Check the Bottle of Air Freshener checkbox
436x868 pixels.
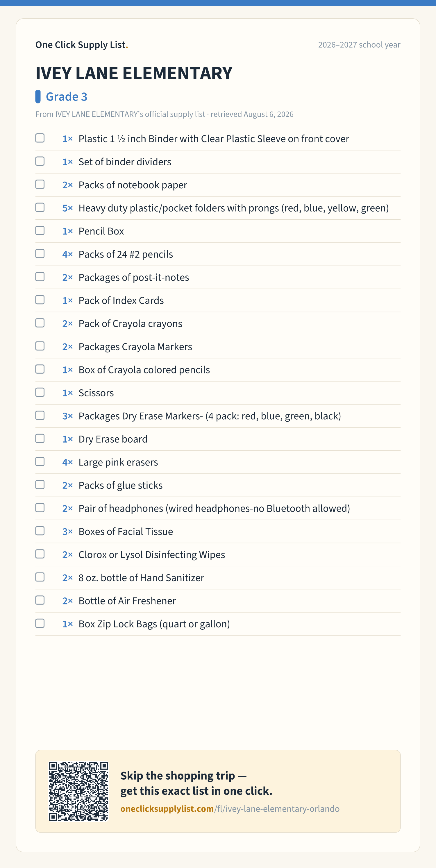point(40,600)
